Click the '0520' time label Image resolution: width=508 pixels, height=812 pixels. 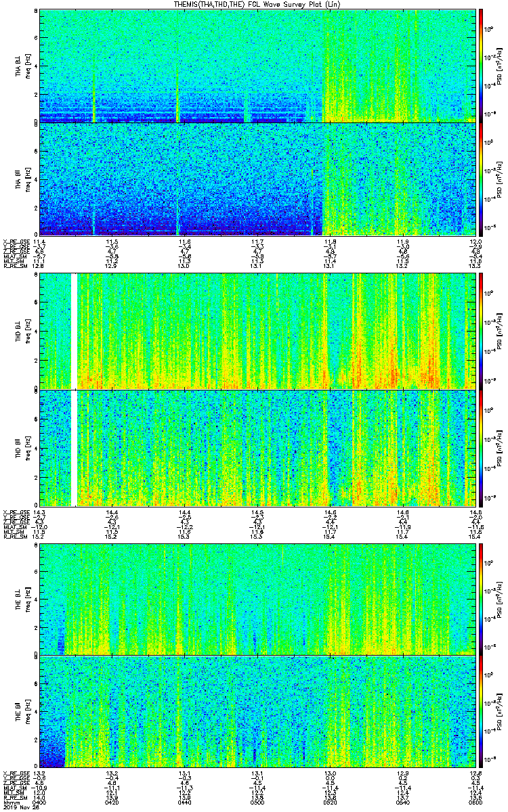click(x=330, y=803)
